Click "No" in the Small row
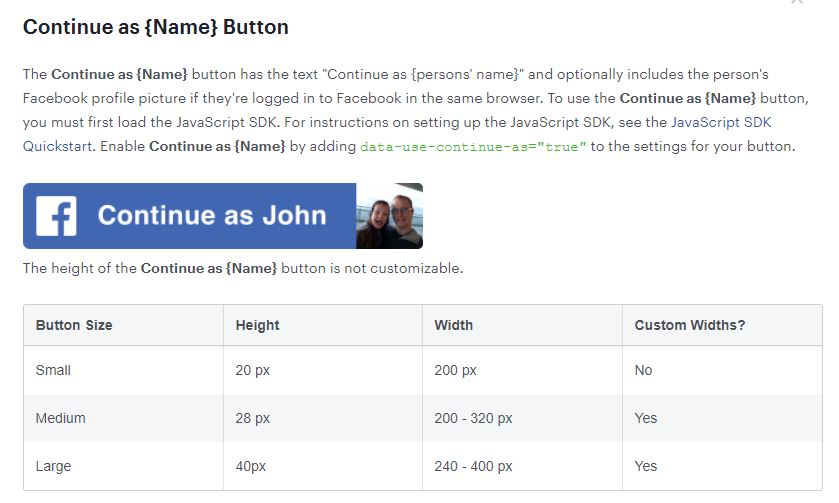This screenshot has width=839, height=503. click(x=643, y=370)
